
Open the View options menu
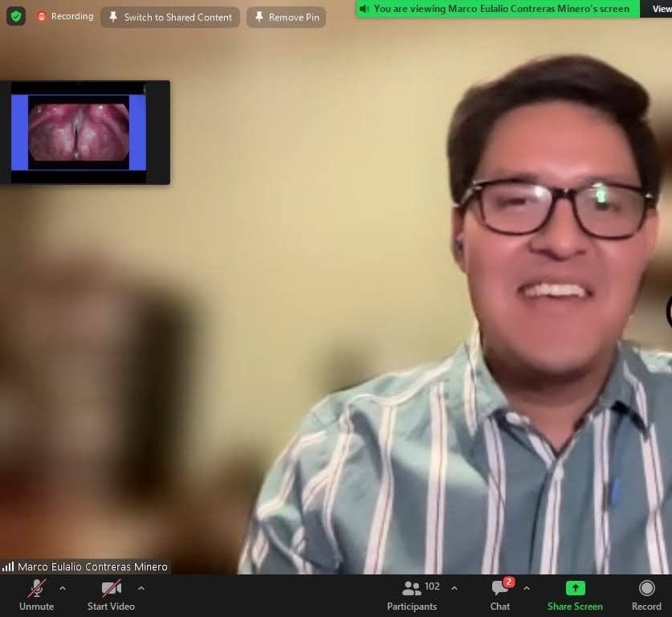tap(660, 9)
